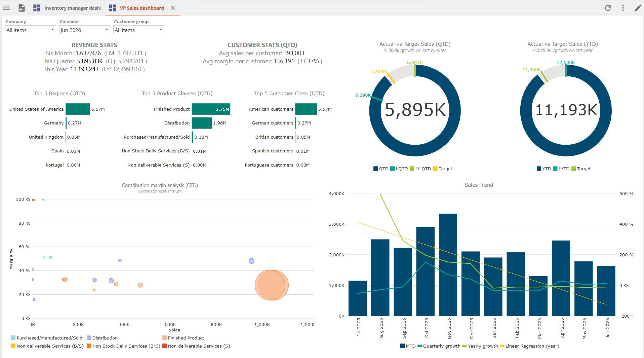Viewport: 644px width, 358px height.
Task: Click This Month value 1,637,976
Action: (x=88, y=53)
